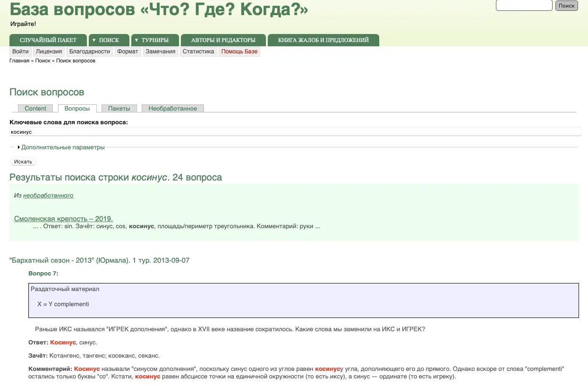Image resolution: width=588 pixels, height=386 pixels.
Task: Switch to the Content tab
Action: (x=35, y=109)
